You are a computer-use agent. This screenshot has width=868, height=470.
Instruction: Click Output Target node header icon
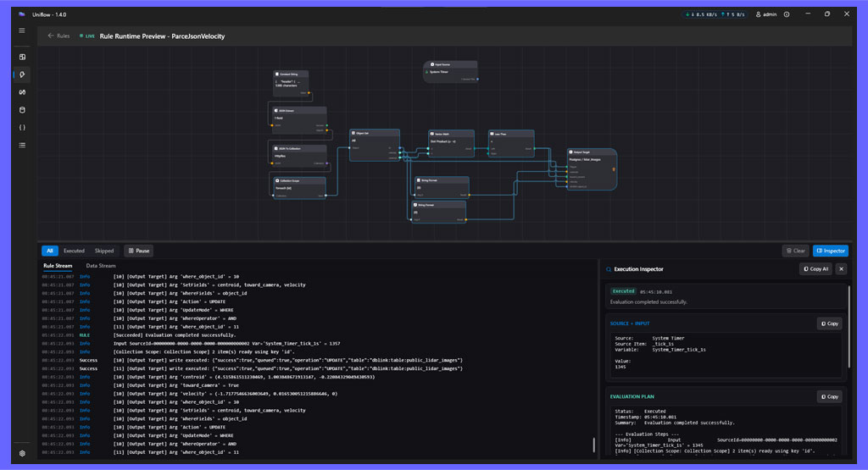coord(570,152)
